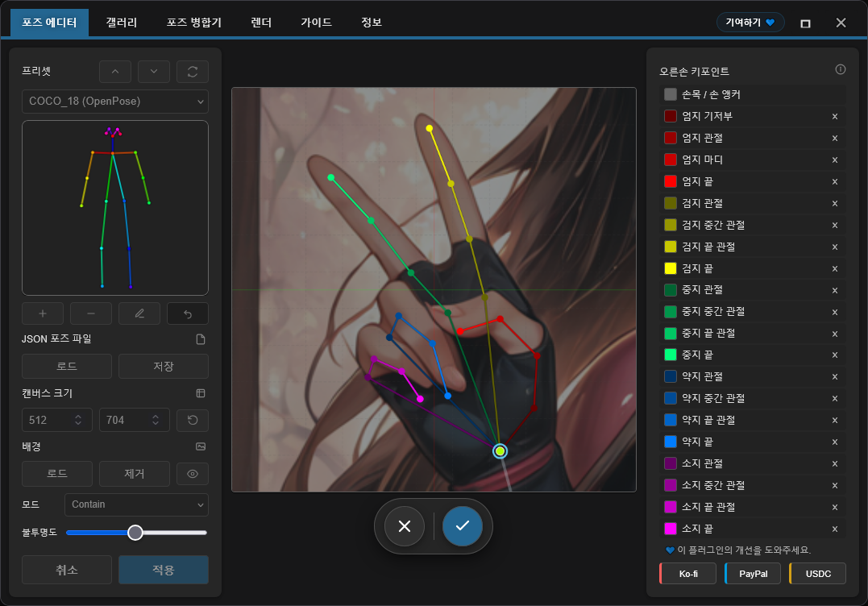Viewport: 868px width, 606px height.
Task: Click the canvas height 704 stepper arrows
Action: (156, 420)
